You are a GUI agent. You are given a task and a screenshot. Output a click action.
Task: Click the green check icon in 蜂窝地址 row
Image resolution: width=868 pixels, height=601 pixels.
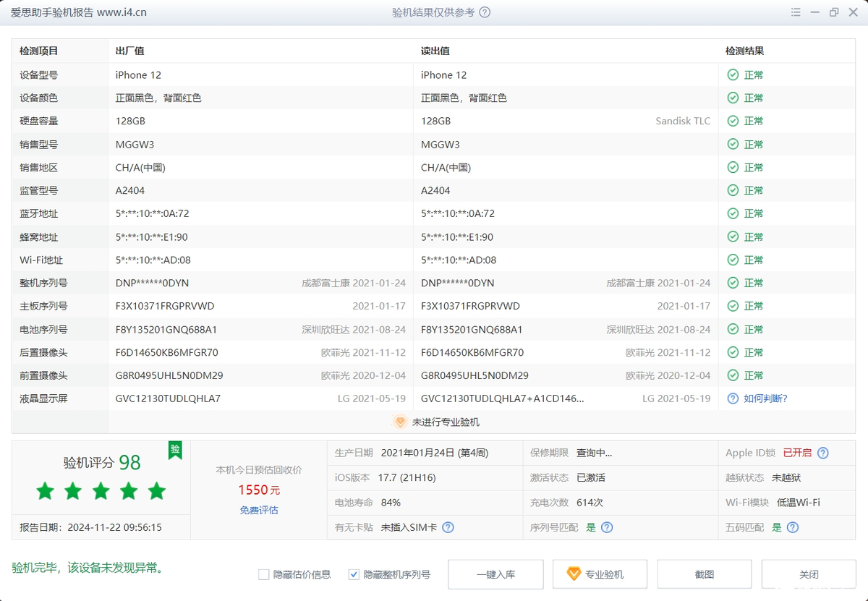click(733, 236)
